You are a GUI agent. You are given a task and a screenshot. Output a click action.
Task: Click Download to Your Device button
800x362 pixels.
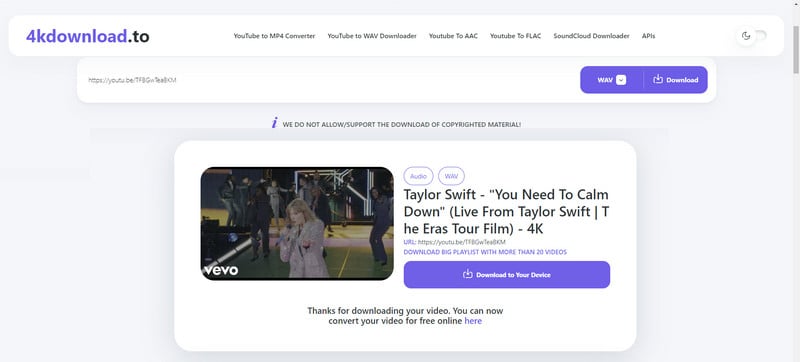click(507, 275)
